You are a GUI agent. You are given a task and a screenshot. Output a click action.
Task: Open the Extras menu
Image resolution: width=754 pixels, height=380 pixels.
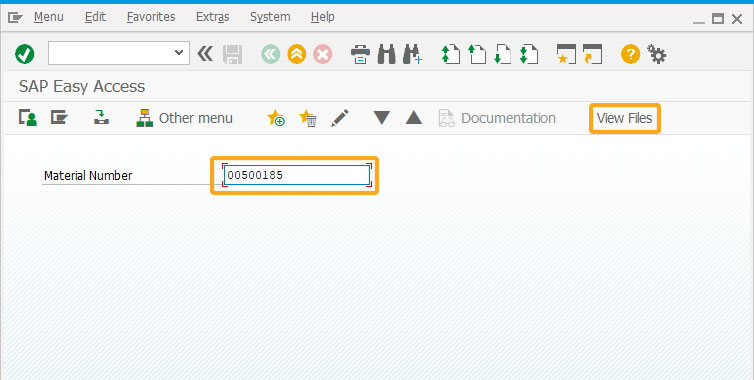(213, 17)
